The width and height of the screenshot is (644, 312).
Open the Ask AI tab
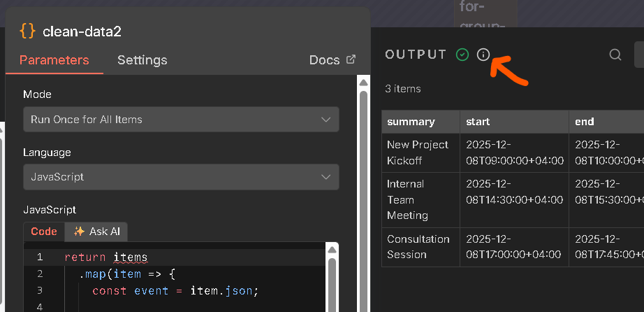pos(96,232)
